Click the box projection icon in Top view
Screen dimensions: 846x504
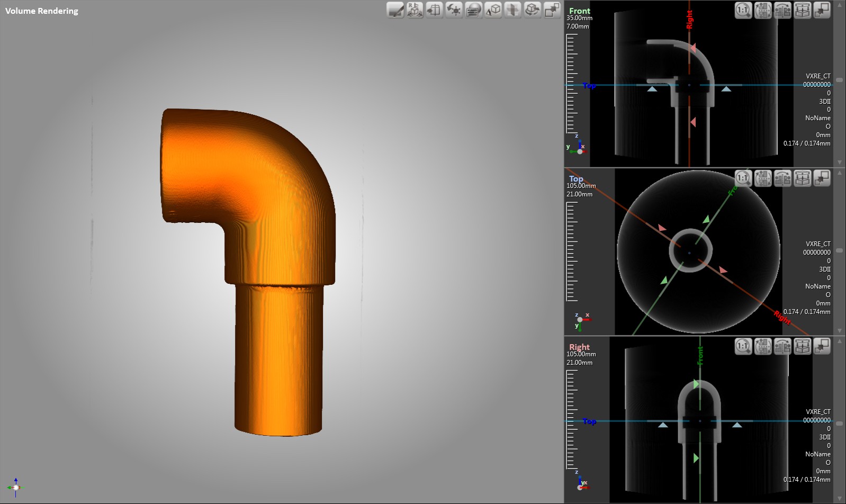(803, 178)
